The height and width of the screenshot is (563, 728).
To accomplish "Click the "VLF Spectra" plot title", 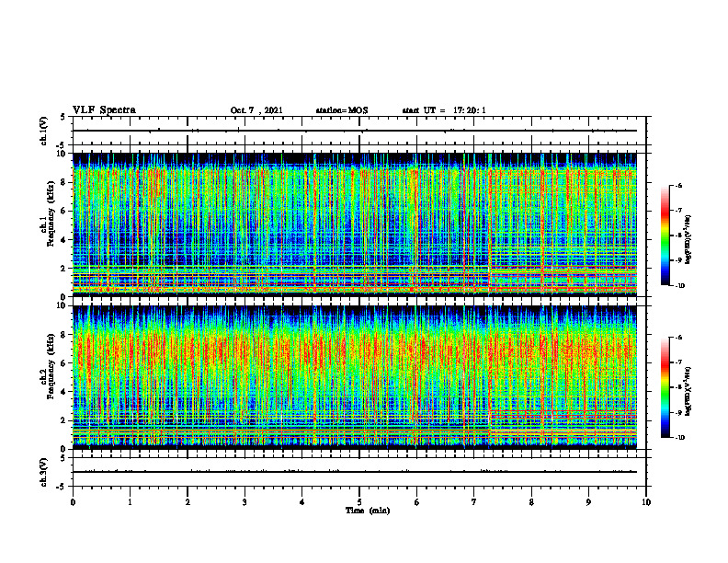I will [104, 109].
